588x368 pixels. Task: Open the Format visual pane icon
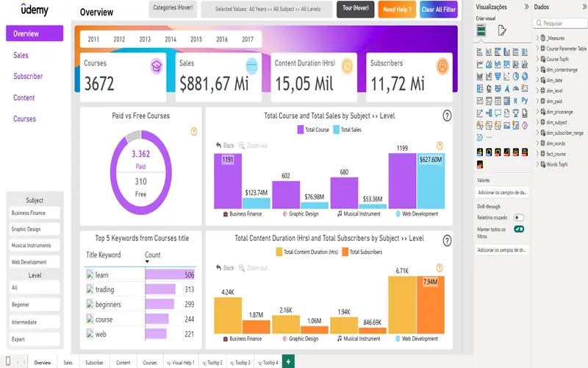coord(502,30)
